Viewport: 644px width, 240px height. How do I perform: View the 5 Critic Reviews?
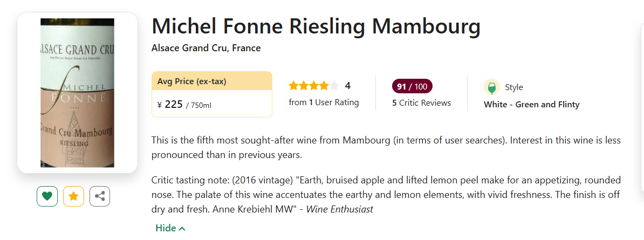coord(421,102)
